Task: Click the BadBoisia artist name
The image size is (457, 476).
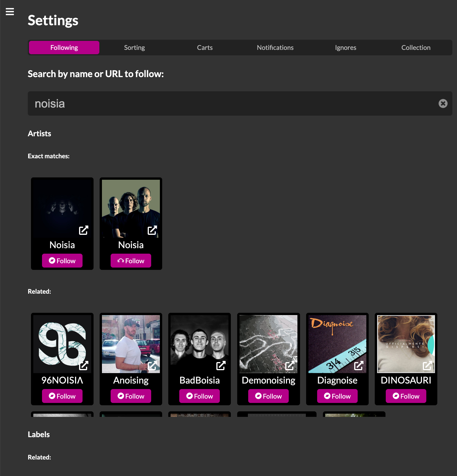Action: point(200,380)
